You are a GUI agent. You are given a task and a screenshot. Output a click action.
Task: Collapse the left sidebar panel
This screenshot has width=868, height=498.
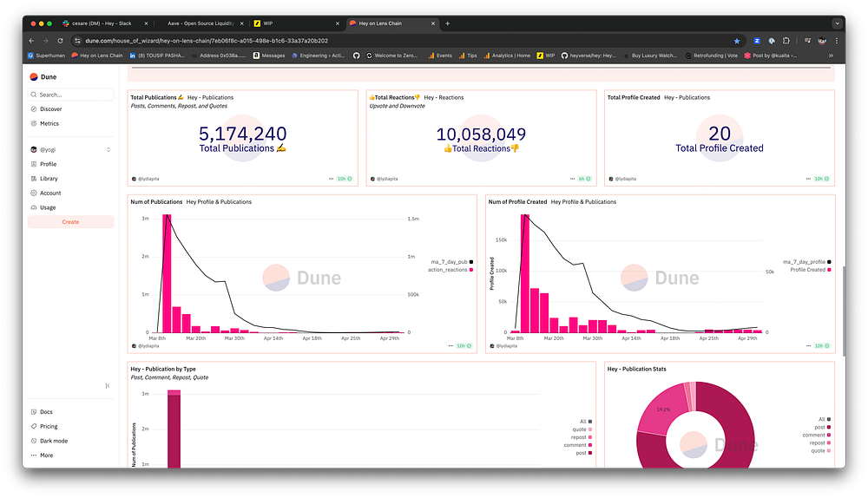point(108,386)
